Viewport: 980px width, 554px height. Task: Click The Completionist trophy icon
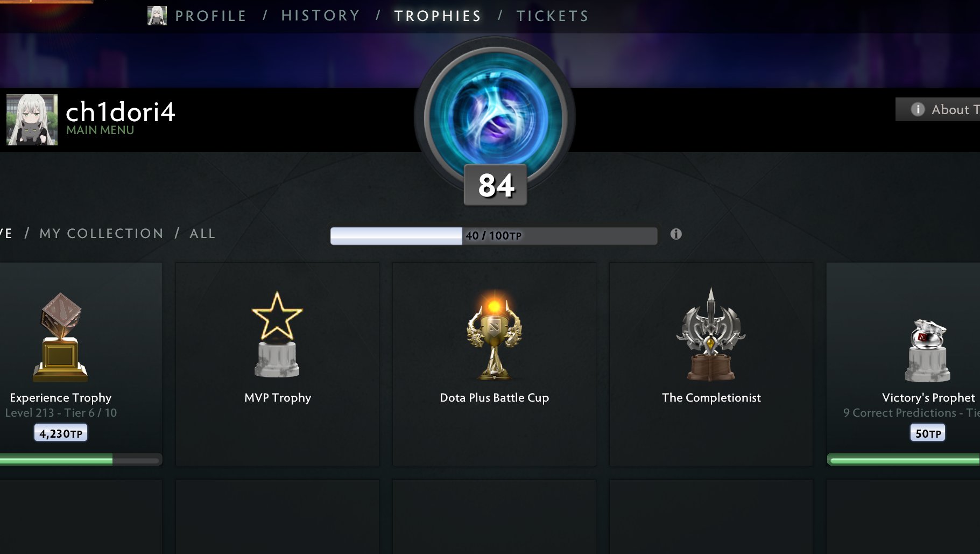(x=711, y=334)
